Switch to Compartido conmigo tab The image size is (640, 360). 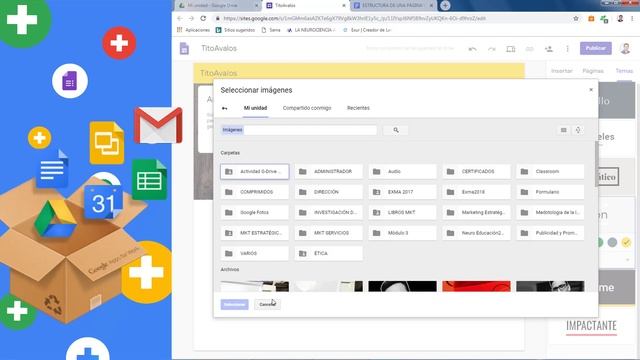(307, 108)
